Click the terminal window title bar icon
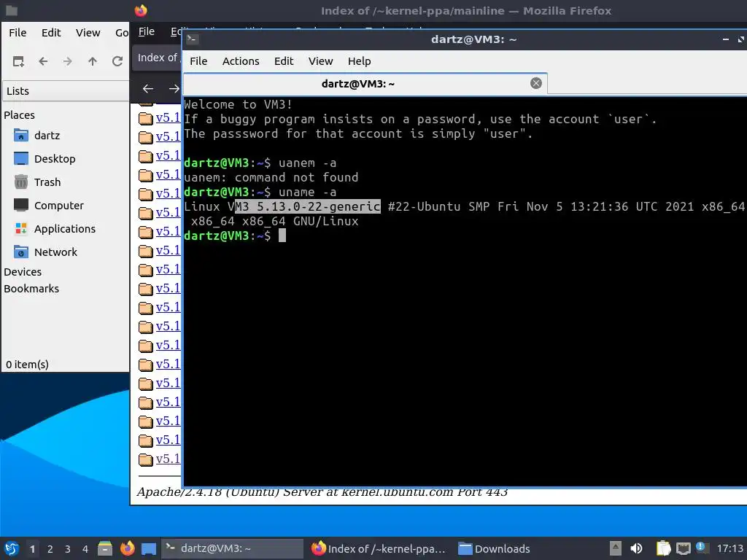 [x=192, y=39]
